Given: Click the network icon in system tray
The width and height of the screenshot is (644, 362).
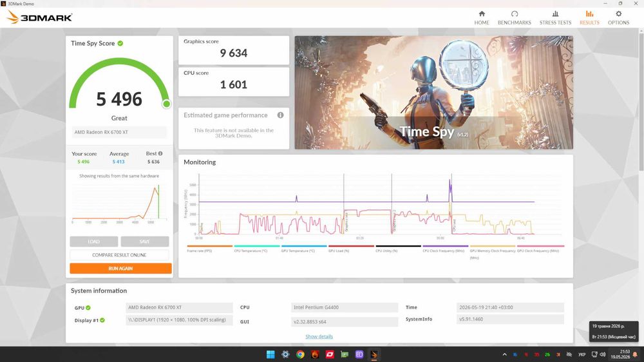Looking at the screenshot, I should [594, 354].
